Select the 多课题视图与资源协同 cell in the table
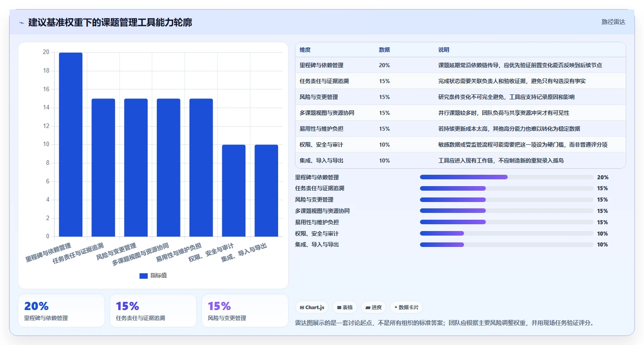The image size is (644, 345). pos(335,113)
